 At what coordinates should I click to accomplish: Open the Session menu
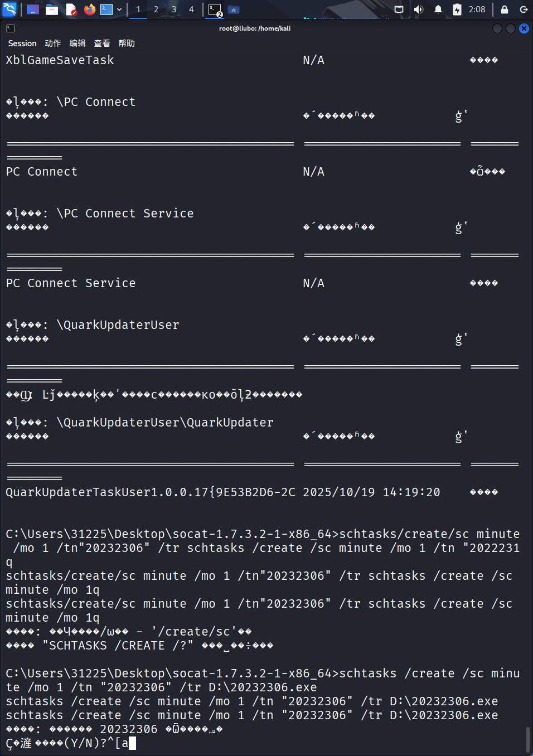pos(22,43)
